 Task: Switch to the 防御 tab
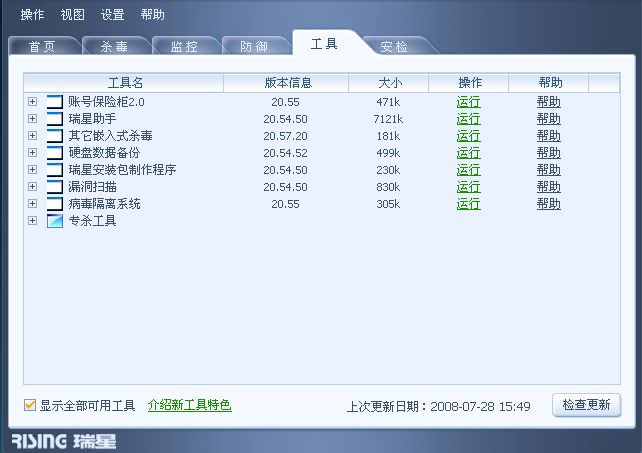click(254, 46)
